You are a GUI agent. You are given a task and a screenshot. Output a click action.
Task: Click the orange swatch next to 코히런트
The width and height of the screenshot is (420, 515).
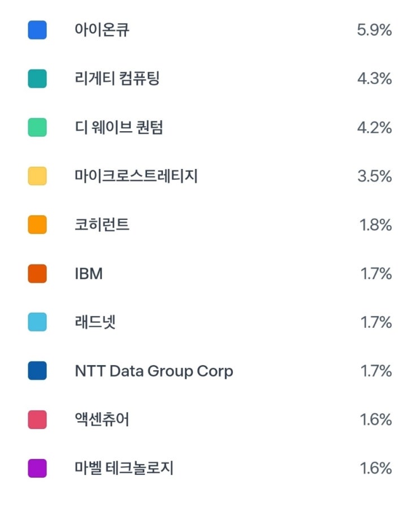pos(37,224)
